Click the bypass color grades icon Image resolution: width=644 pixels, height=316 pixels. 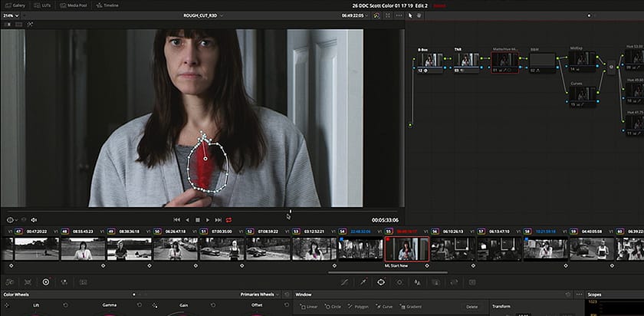pyautogui.click(x=376, y=15)
